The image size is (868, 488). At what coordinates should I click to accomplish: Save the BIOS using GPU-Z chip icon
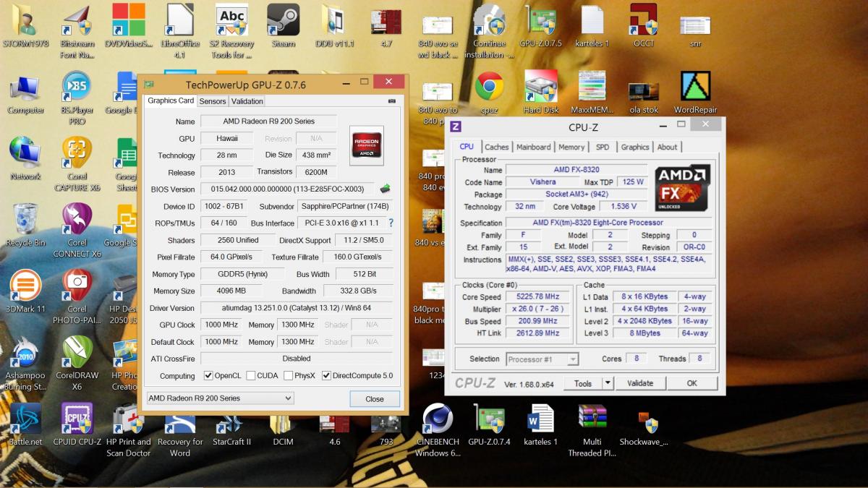(x=386, y=189)
